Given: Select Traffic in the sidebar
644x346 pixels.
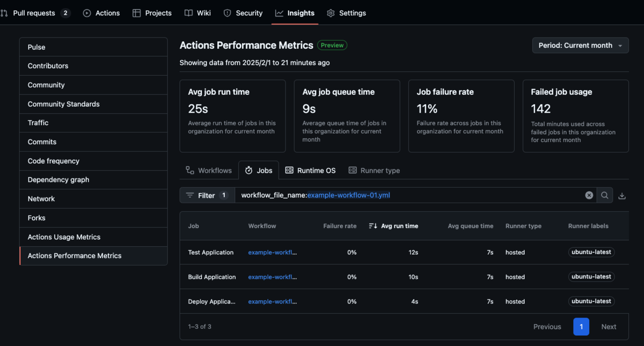Looking at the screenshot, I should pyautogui.click(x=93, y=123).
